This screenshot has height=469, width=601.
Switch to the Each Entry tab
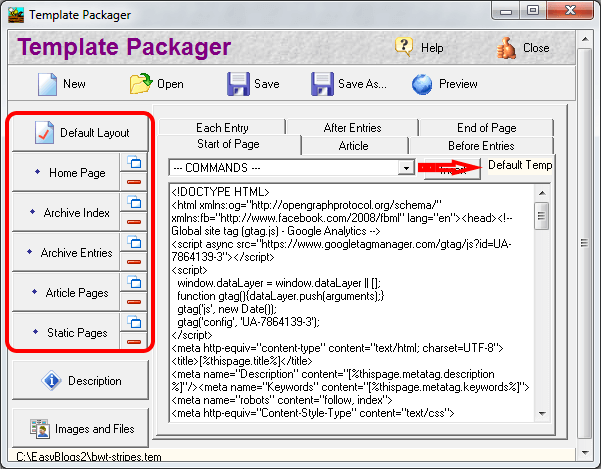[x=222, y=127]
